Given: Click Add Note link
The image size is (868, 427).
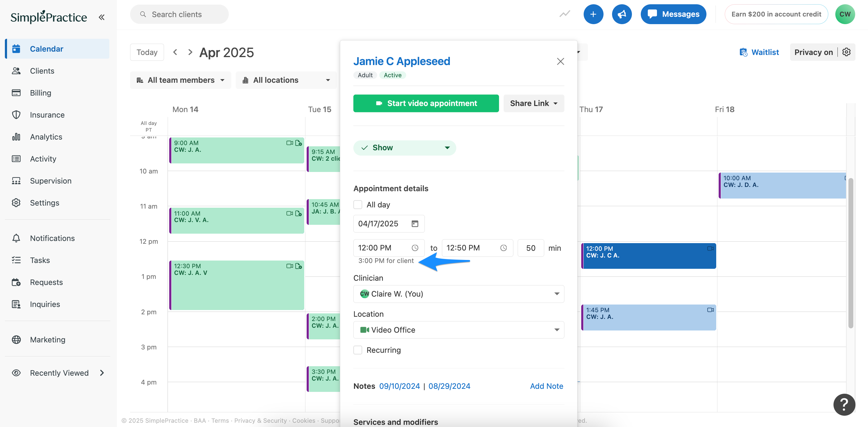Looking at the screenshot, I should click(546, 386).
